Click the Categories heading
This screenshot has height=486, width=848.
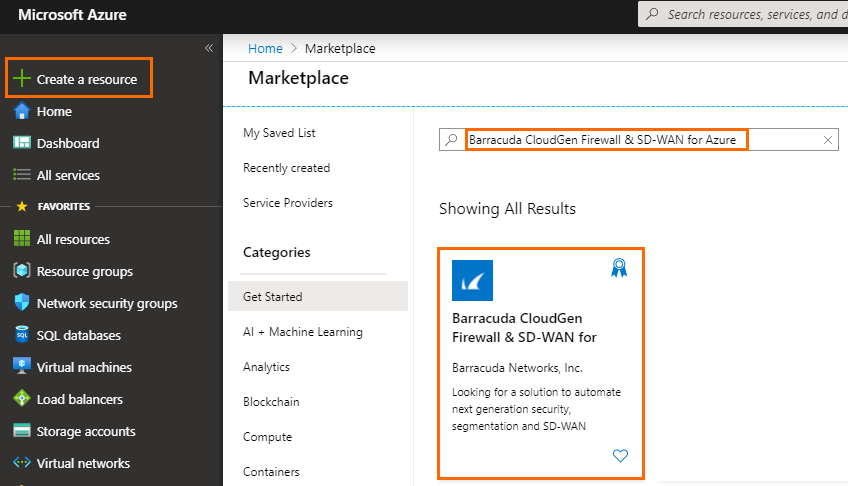[276, 252]
